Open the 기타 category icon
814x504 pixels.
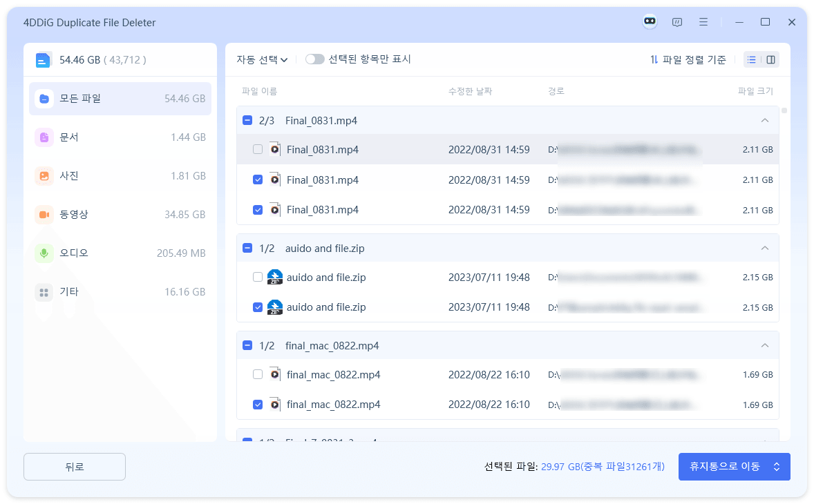point(44,291)
